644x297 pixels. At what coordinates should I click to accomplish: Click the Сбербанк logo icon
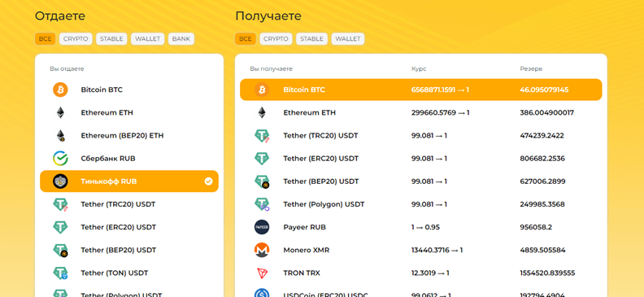point(60,159)
